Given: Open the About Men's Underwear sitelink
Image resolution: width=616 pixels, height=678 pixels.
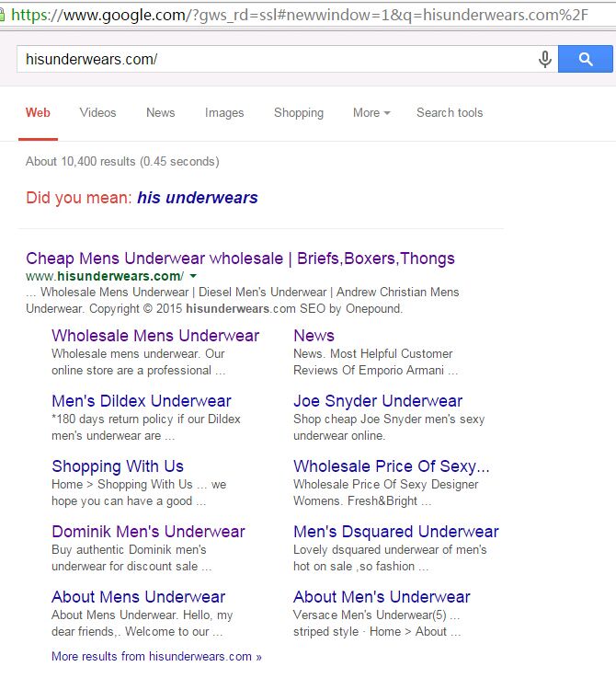Looking at the screenshot, I should [x=382, y=597].
